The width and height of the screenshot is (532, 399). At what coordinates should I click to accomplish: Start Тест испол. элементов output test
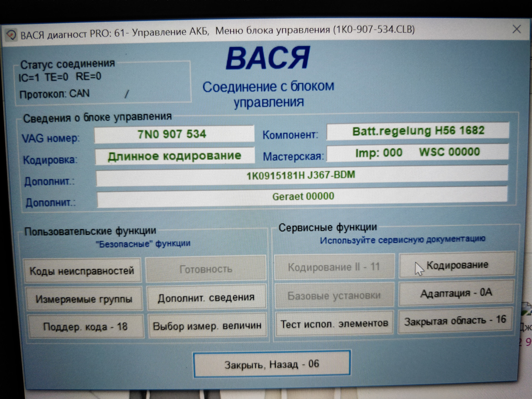[x=334, y=323]
